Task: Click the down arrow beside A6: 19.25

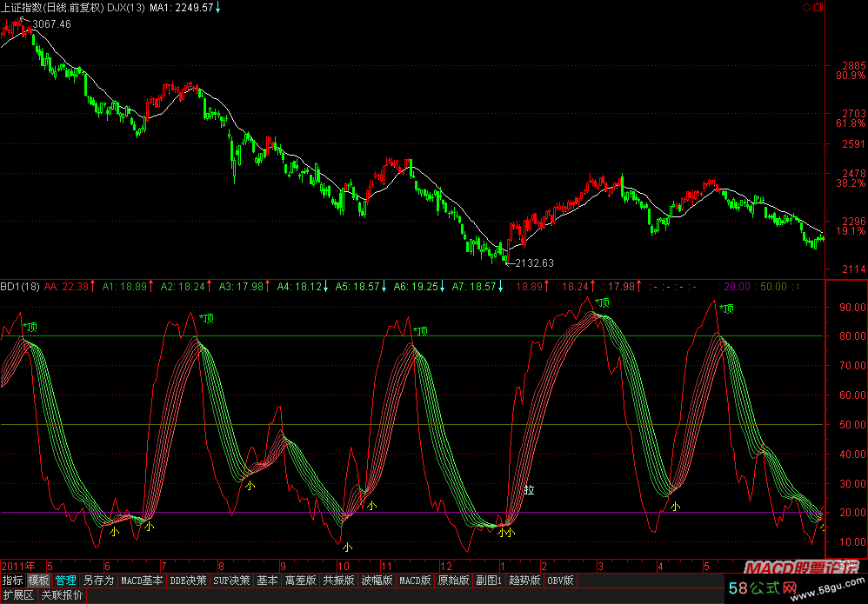Action: click(x=442, y=285)
